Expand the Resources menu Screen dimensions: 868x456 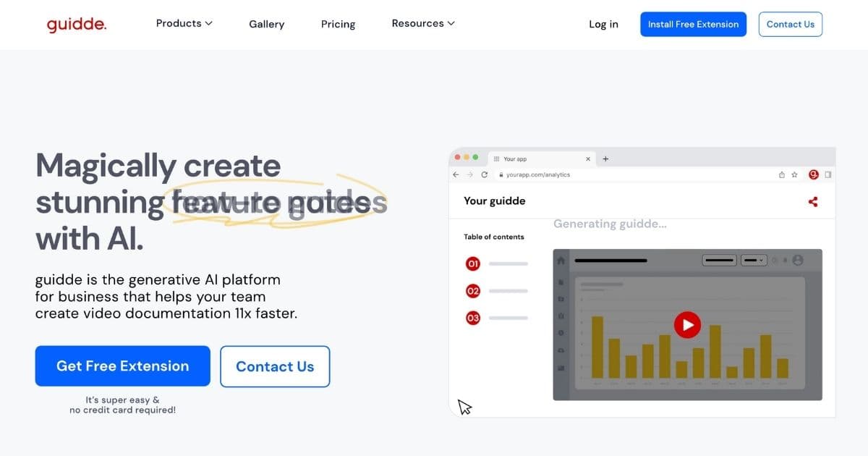(x=423, y=23)
